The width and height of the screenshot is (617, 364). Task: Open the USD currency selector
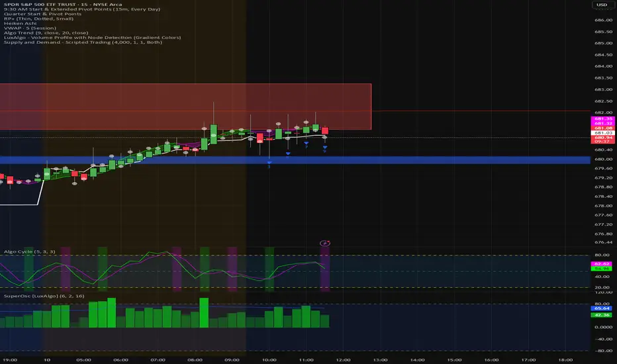point(602,5)
